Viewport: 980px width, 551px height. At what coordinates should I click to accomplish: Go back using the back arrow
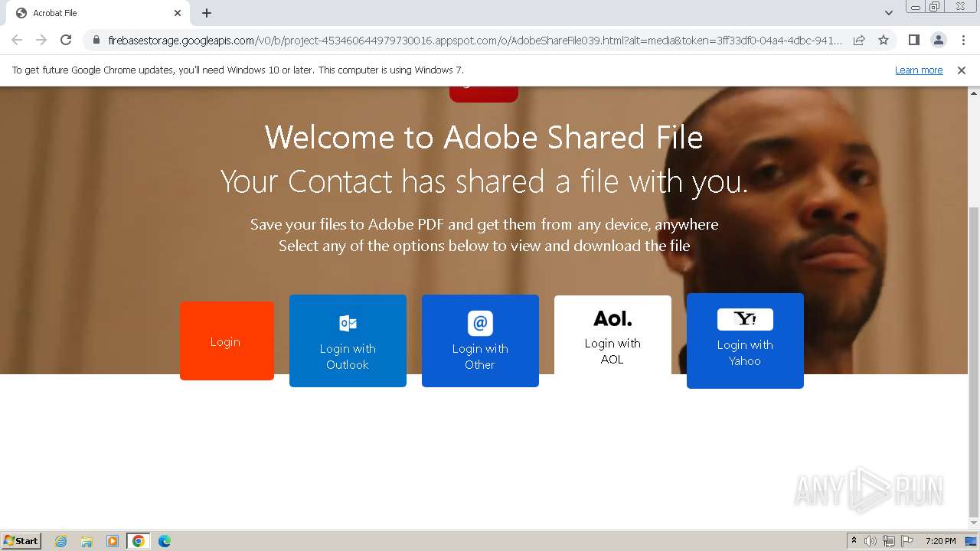[17, 40]
